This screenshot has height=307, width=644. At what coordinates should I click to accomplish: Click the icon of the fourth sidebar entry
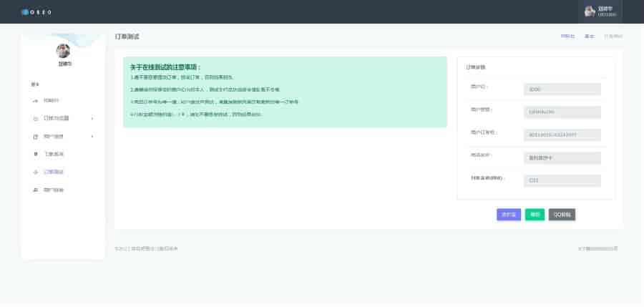(35, 154)
